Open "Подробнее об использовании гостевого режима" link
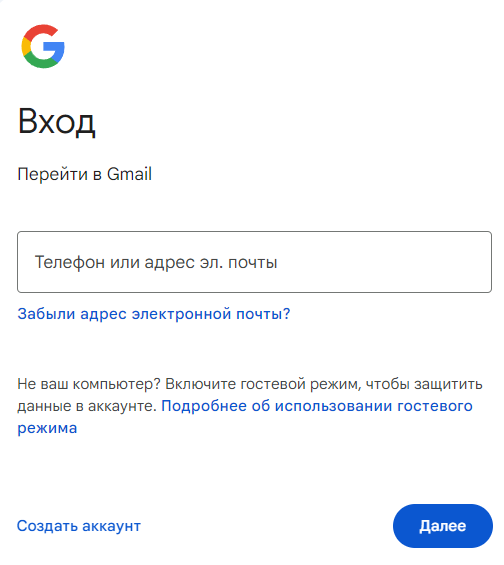504x565 pixels. (317, 406)
